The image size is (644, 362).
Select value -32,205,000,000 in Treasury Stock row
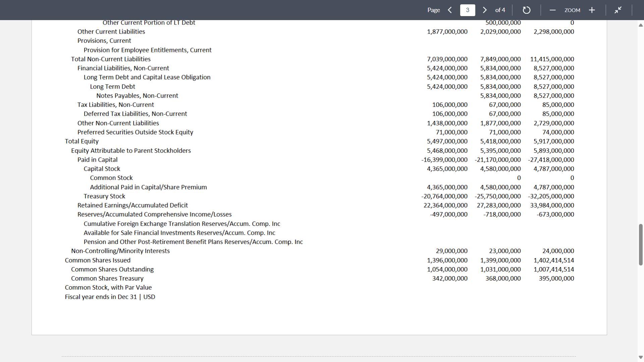pos(551,196)
